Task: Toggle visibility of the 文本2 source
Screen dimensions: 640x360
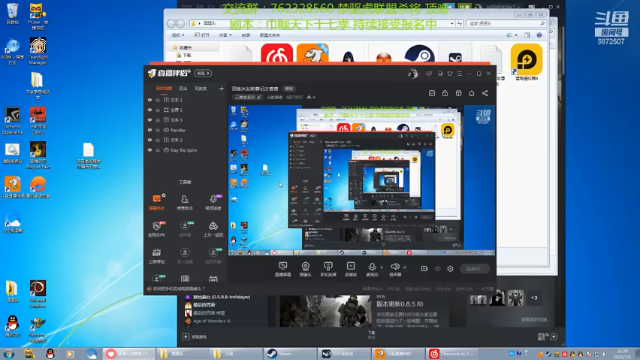Action: (x=150, y=140)
